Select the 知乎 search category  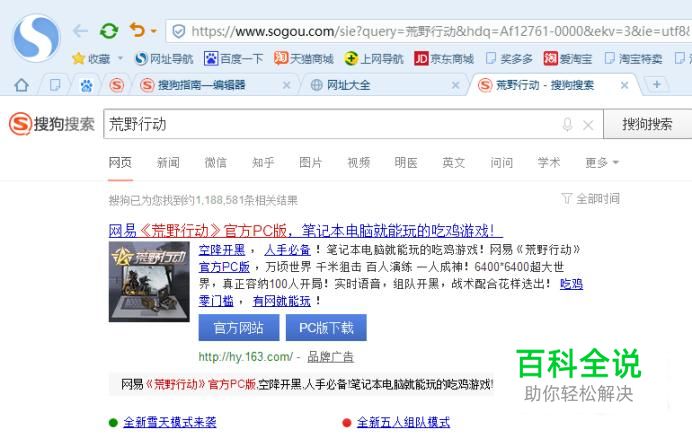click(263, 162)
